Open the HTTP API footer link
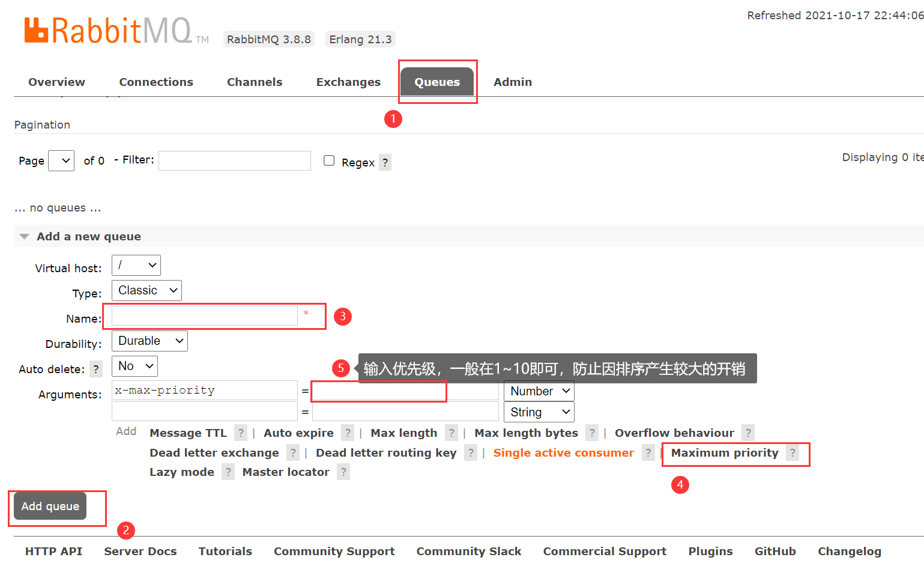Screen dimensions: 924x563 click(53, 551)
